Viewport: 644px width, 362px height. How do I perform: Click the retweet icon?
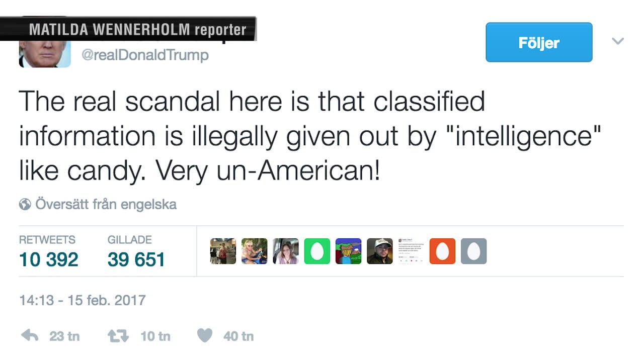(118, 336)
